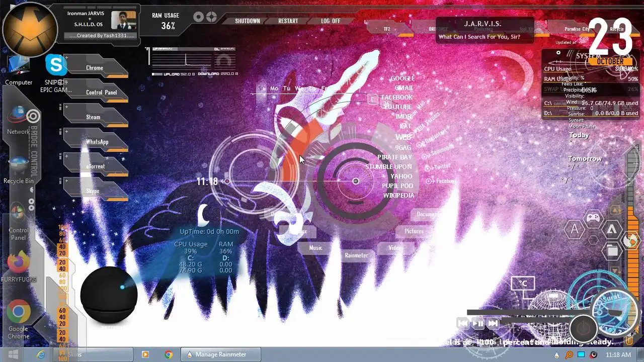The image size is (644, 362).
Task: Click the RESTART button
Action: click(x=288, y=21)
